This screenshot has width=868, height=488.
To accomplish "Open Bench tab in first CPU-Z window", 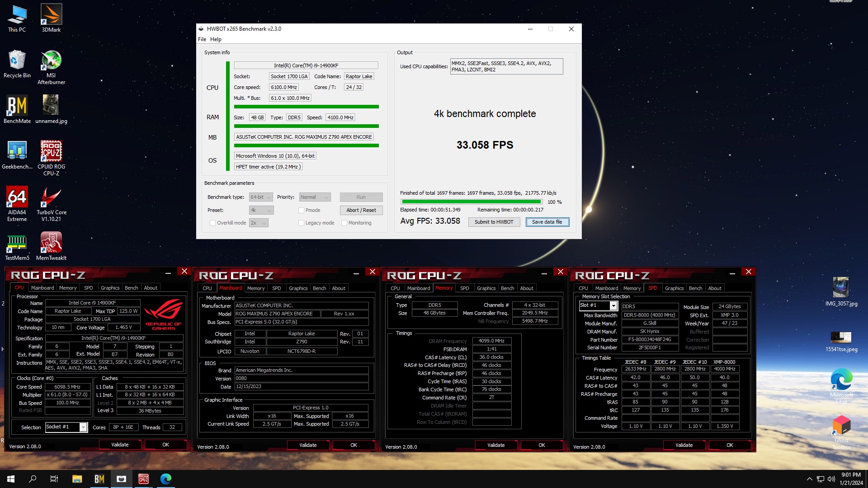I will [x=132, y=288].
